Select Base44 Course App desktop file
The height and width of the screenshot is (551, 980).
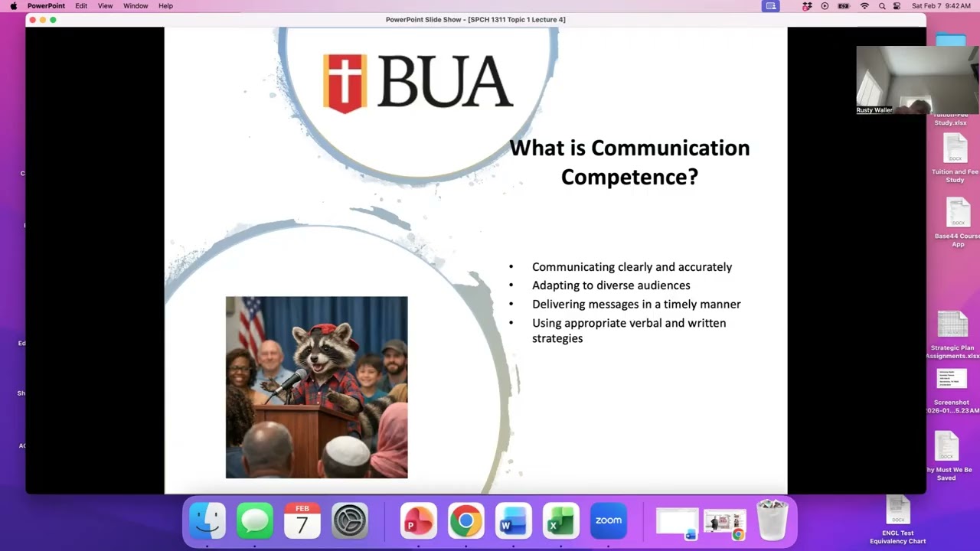(958, 222)
